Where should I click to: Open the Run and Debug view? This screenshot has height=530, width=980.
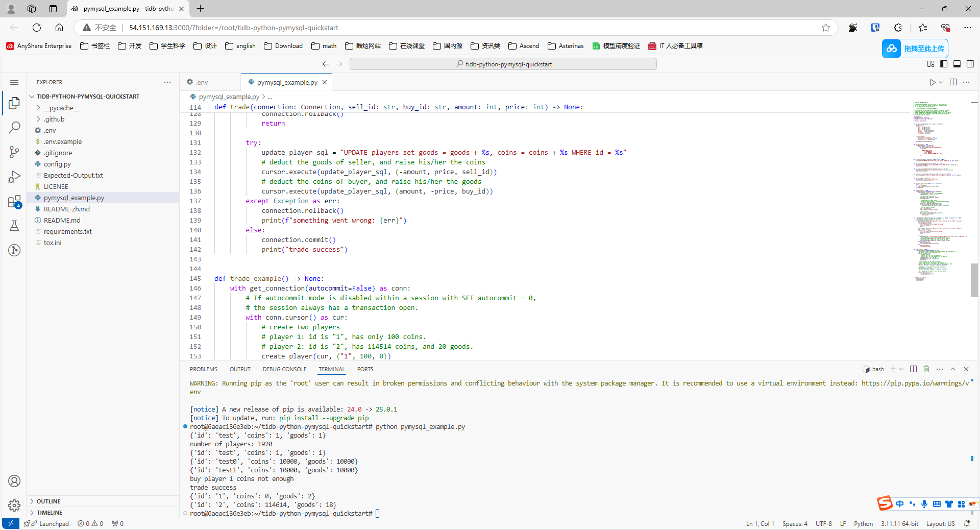14,177
